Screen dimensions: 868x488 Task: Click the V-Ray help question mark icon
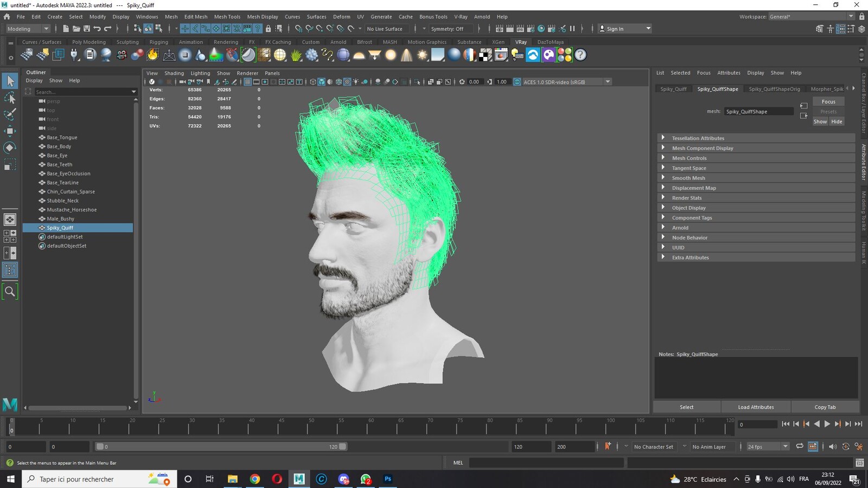tap(580, 55)
